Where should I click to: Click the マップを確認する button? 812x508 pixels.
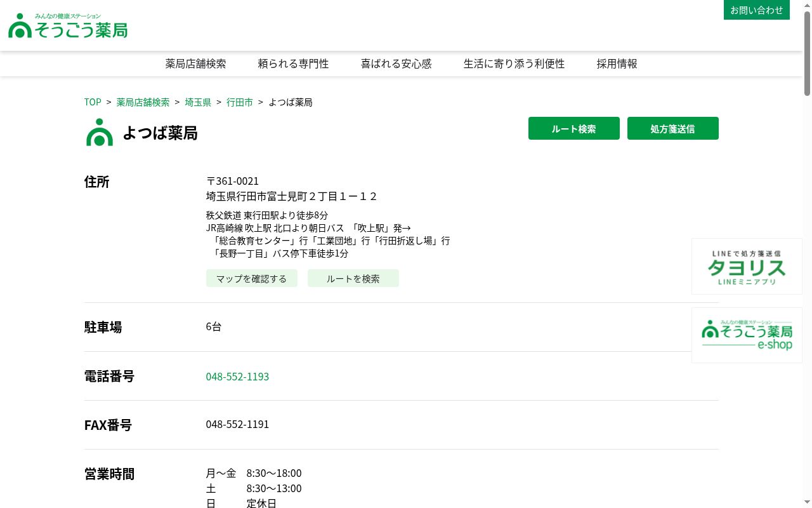(x=252, y=278)
